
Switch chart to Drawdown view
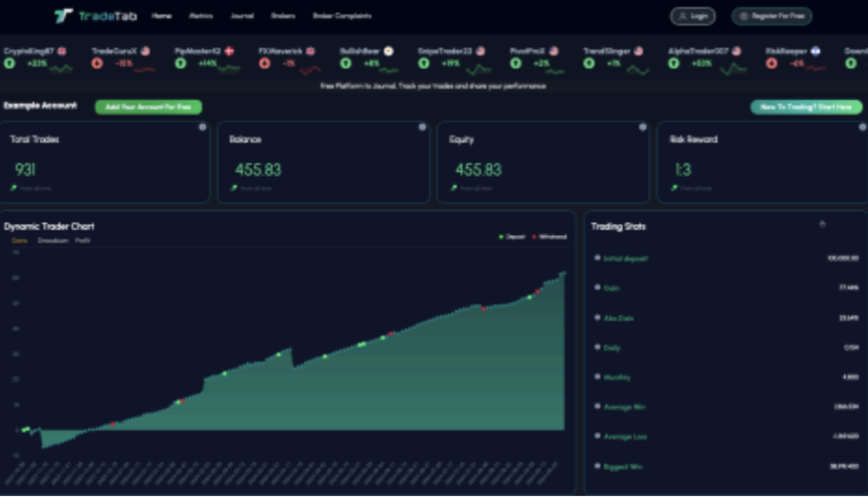click(52, 241)
